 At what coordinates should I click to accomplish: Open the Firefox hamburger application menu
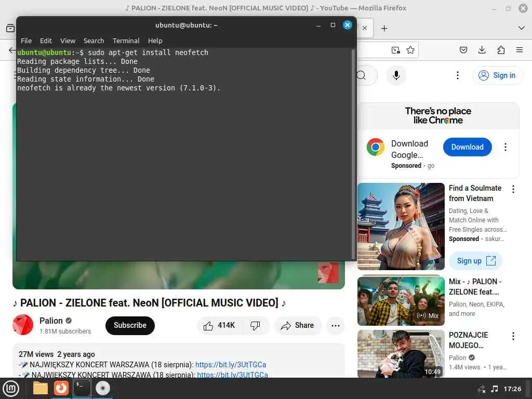520,50
